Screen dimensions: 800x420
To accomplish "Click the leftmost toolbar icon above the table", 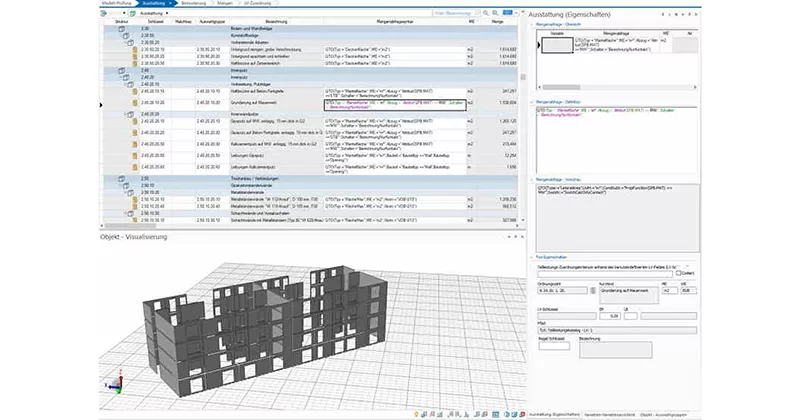I will pyautogui.click(x=104, y=13).
